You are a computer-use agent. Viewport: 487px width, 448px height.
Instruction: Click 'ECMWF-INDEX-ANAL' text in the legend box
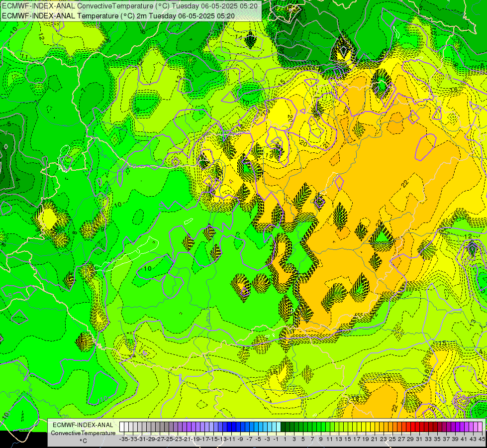tap(83, 425)
